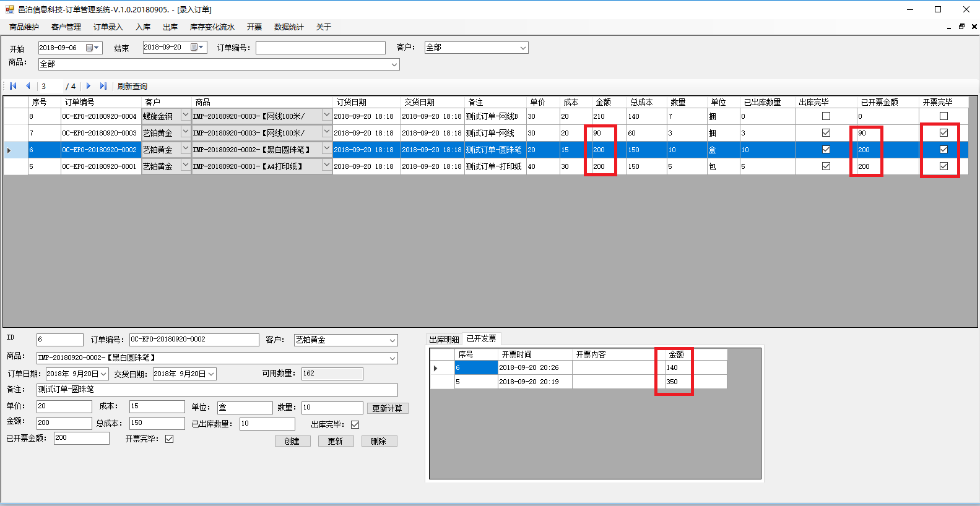Toggle 出库完毕 checkbox in row 7
This screenshot has width=980, height=506.
[x=826, y=133]
